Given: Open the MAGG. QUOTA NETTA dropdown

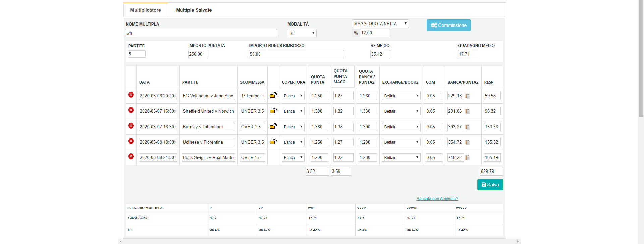Looking at the screenshot, I should (380, 23).
